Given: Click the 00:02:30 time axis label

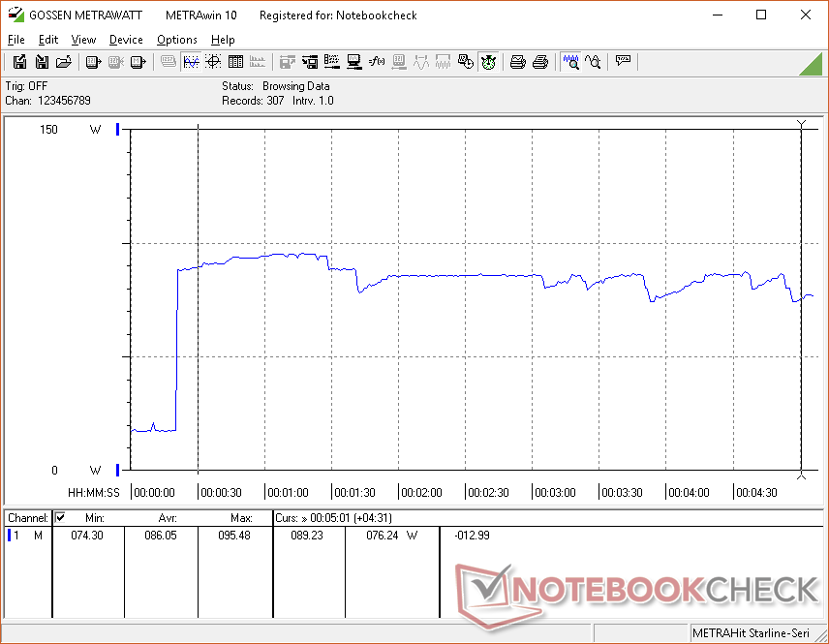Looking at the screenshot, I should pyautogui.click(x=488, y=493).
